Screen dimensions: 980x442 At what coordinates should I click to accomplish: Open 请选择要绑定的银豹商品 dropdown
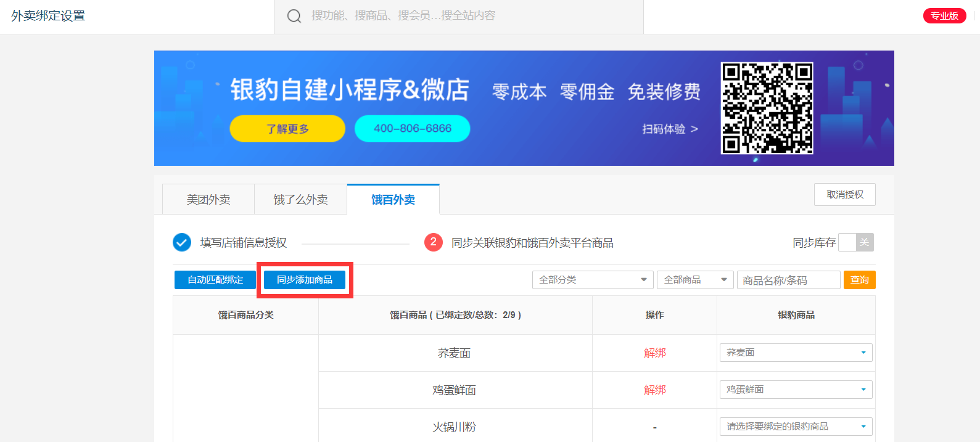coord(796,427)
